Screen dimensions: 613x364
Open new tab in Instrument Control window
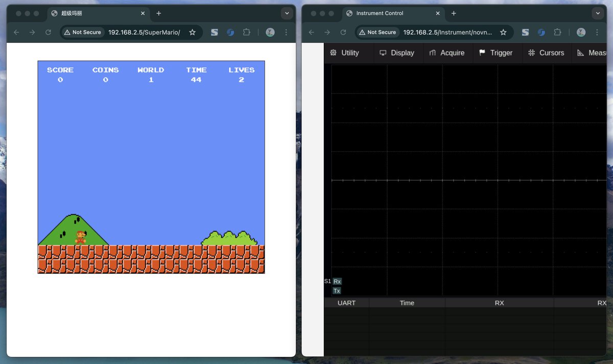pyautogui.click(x=454, y=13)
